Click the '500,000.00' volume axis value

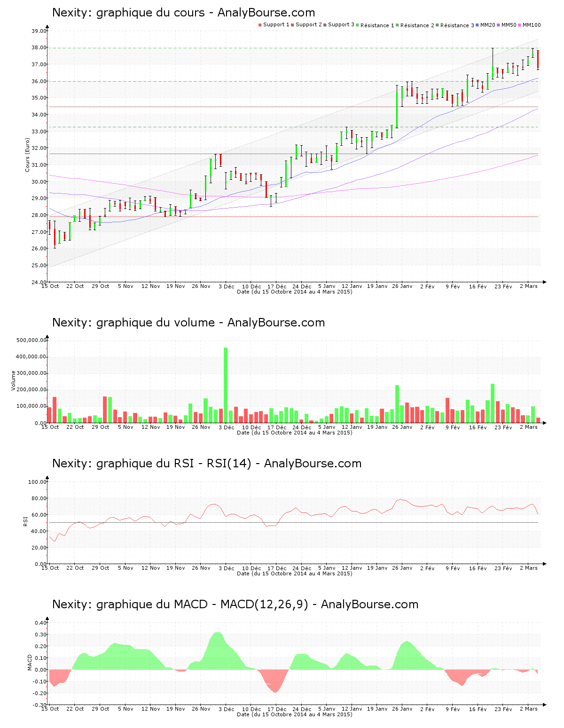(x=31, y=340)
